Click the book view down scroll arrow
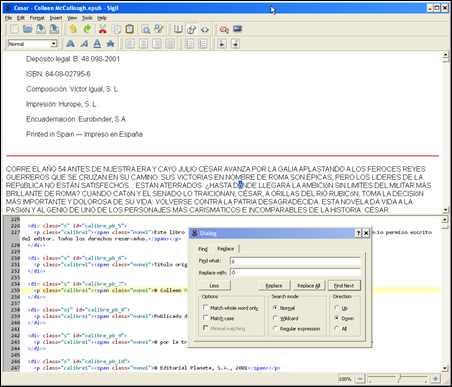This screenshot has width=452, height=387. pyautogui.click(x=445, y=210)
